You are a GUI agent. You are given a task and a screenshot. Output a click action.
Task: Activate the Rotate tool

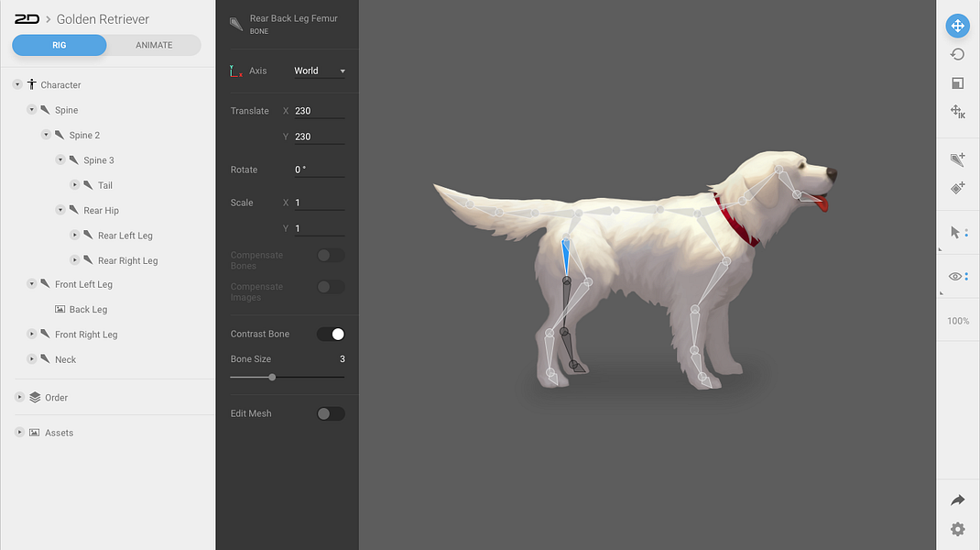(956, 55)
